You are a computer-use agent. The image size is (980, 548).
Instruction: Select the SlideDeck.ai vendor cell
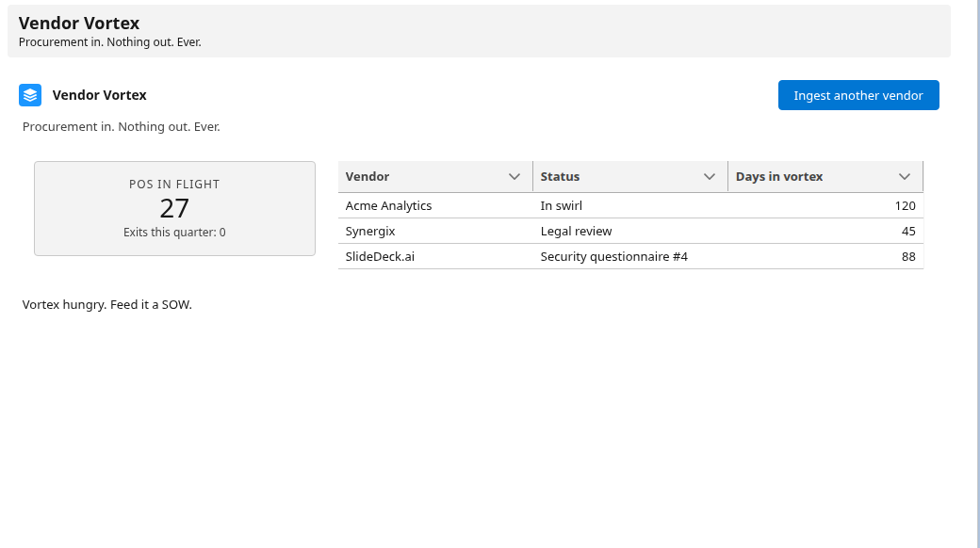point(435,257)
